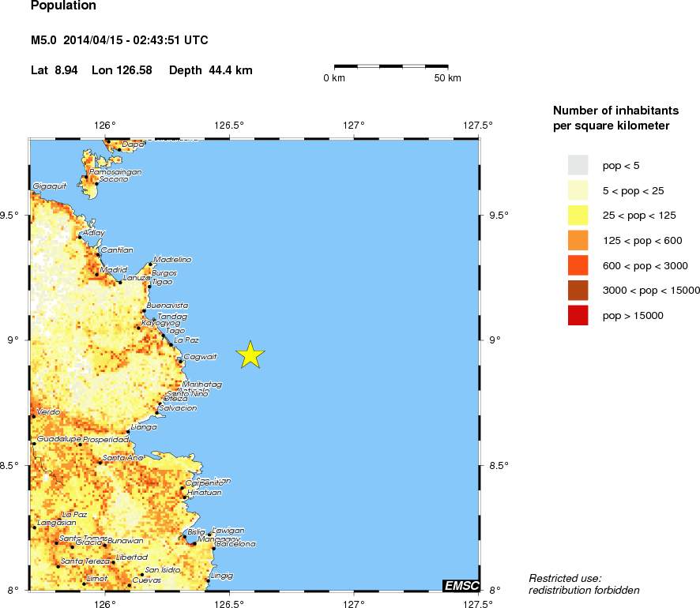Click the '3000 < pop < 15000' brown swatch
This screenshot has width=700, height=608.
click(578, 291)
